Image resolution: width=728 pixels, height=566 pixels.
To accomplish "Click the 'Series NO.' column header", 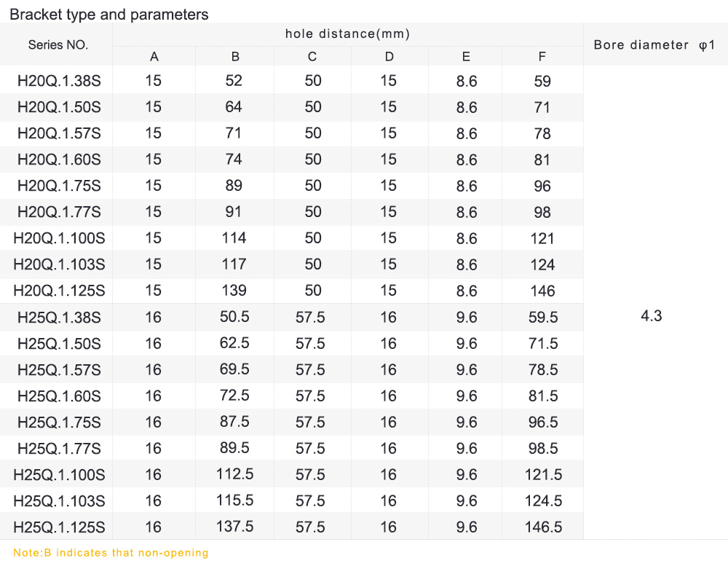I will click(x=58, y=44).
